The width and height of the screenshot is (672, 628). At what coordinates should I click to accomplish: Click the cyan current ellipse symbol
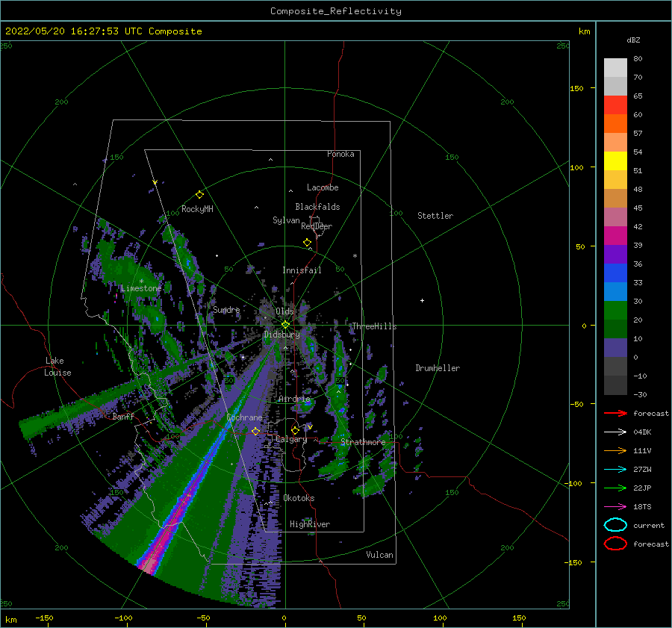point(615,525)
